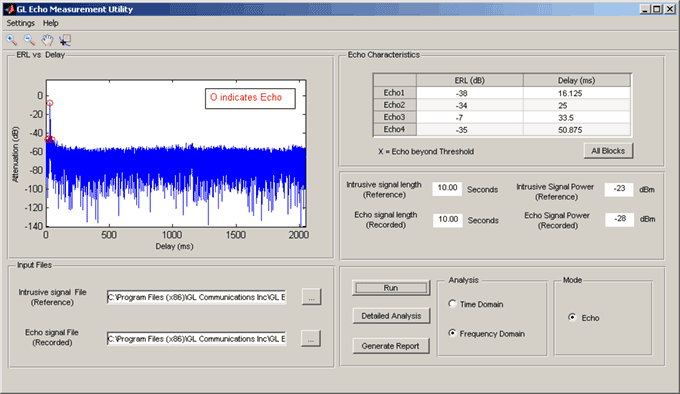Screen dimensions: 680x394
Task: Click the Intrusive signal file path field
Action: pyautogui.click(x=196, y=297)
